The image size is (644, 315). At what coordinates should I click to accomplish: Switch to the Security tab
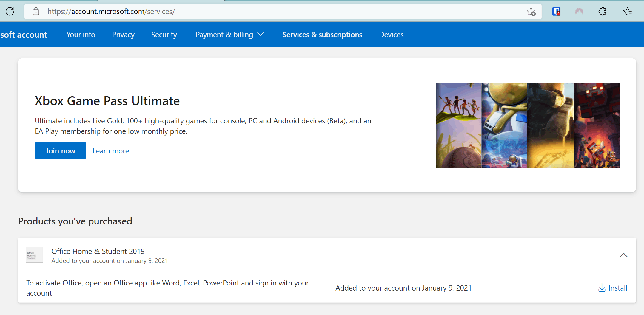[x=164, y=35]
